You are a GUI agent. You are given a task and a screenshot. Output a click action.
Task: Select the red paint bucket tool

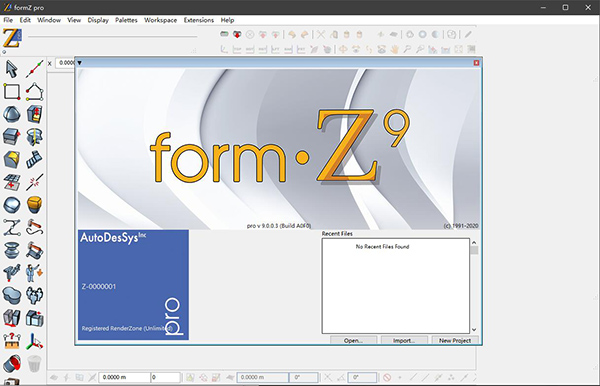pyautogui.click(x=11, y=363)
